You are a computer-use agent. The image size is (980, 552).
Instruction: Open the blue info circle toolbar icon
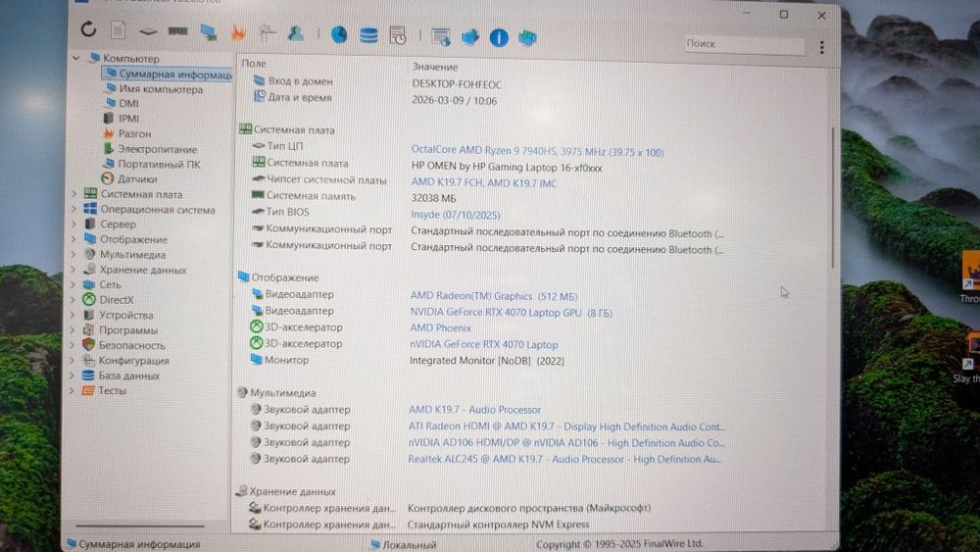tap(499, 38)
